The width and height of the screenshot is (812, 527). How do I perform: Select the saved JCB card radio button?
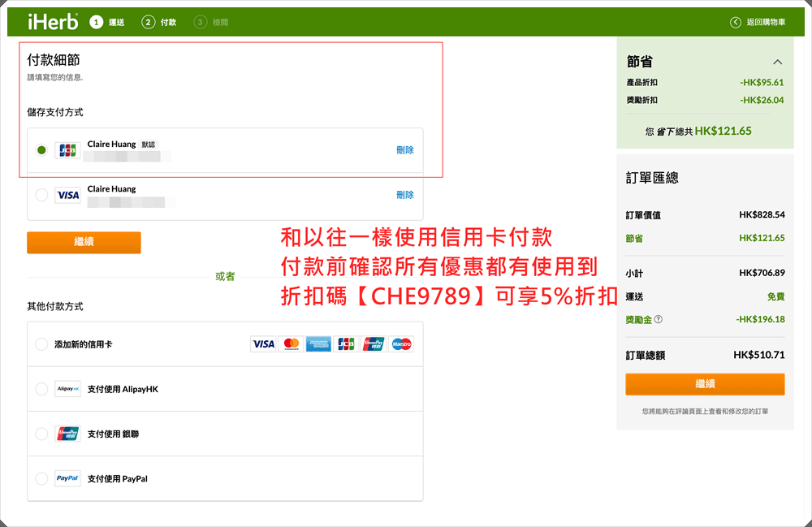[41, 150]
